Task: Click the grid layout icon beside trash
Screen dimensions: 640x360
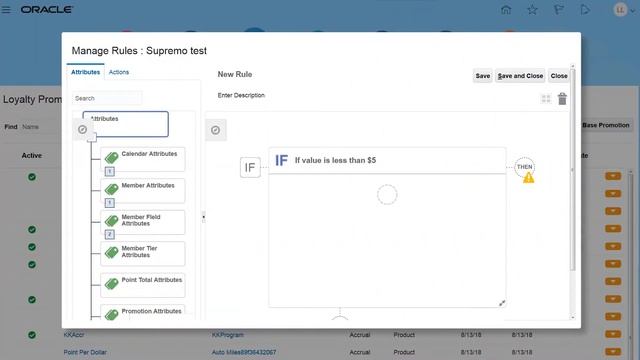Action: (546, 98)
